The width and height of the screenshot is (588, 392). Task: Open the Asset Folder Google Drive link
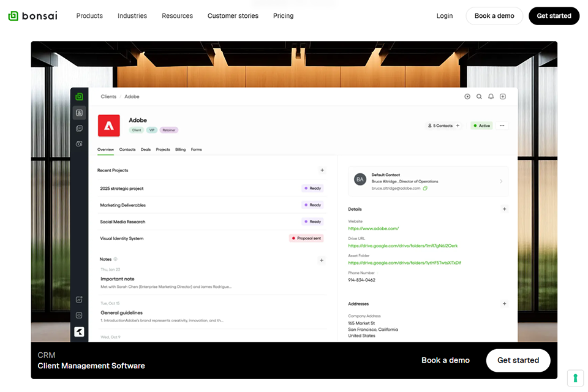point(405,263)
